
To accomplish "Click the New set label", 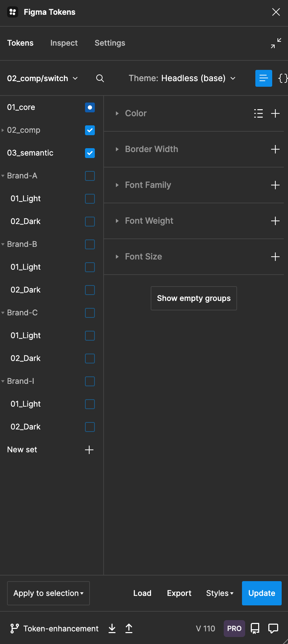I will pos(22,450).
